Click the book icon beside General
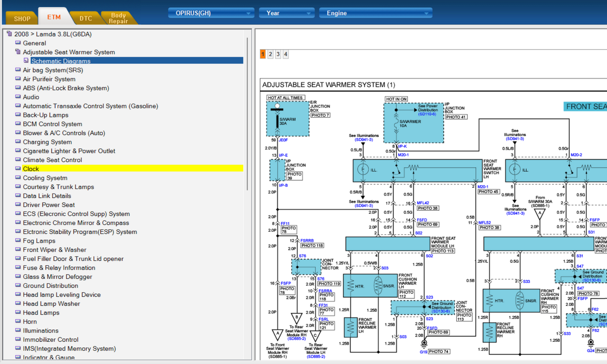Screen dimensions: 607x364 (x=18, y=43)
